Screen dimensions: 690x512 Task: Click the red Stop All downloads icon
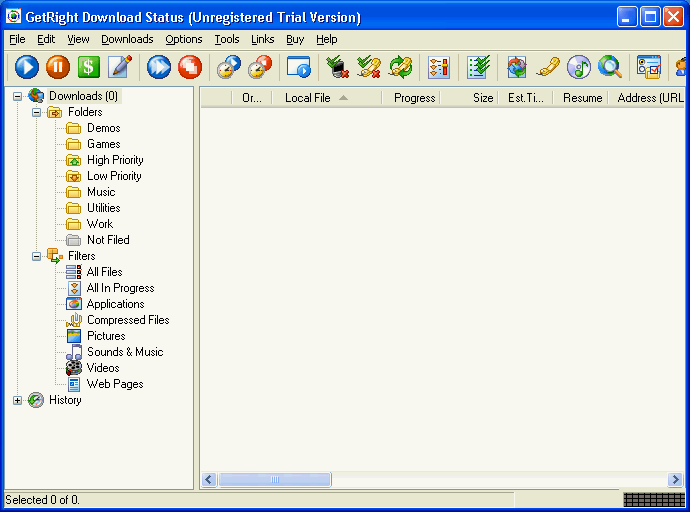190,67
